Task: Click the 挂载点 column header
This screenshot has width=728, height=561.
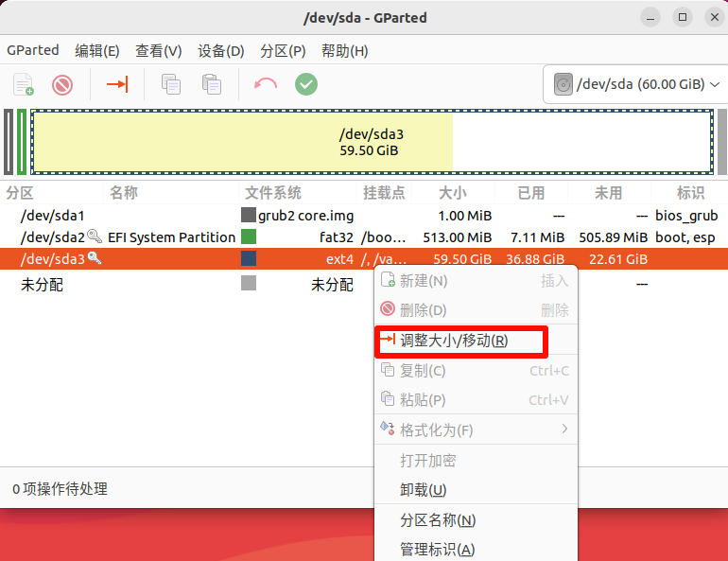Action: click(384, 193)
